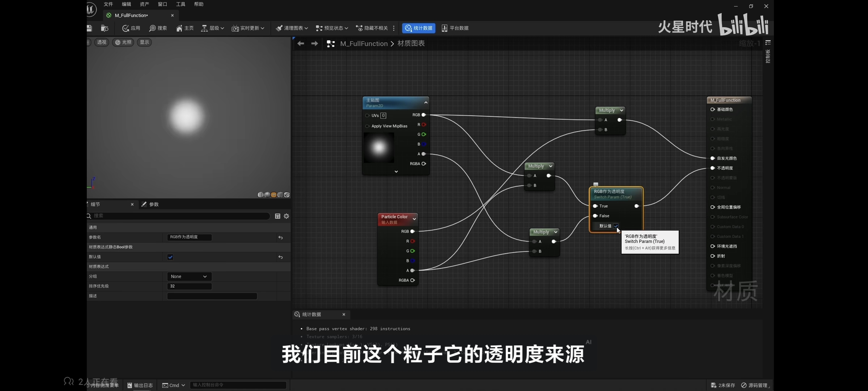Toggle default value checkbox on Switch Param node
The height and width of the screenshot is (391, 868).
(616, 226)
